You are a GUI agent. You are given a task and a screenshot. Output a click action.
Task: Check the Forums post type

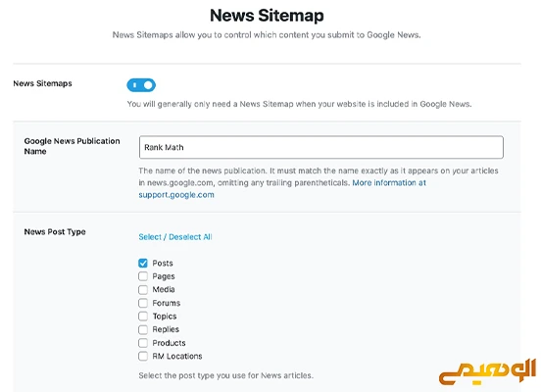[x=143, y=303]
